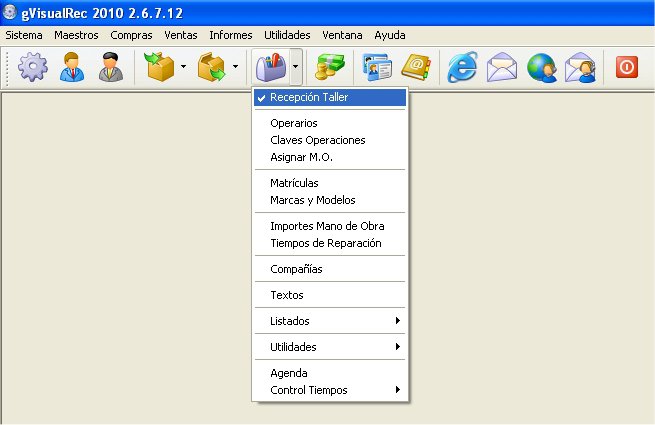The image size is (655, 425).
Task: Open the Informes menu
Action: pyautogui.click(x=231, y=35)
